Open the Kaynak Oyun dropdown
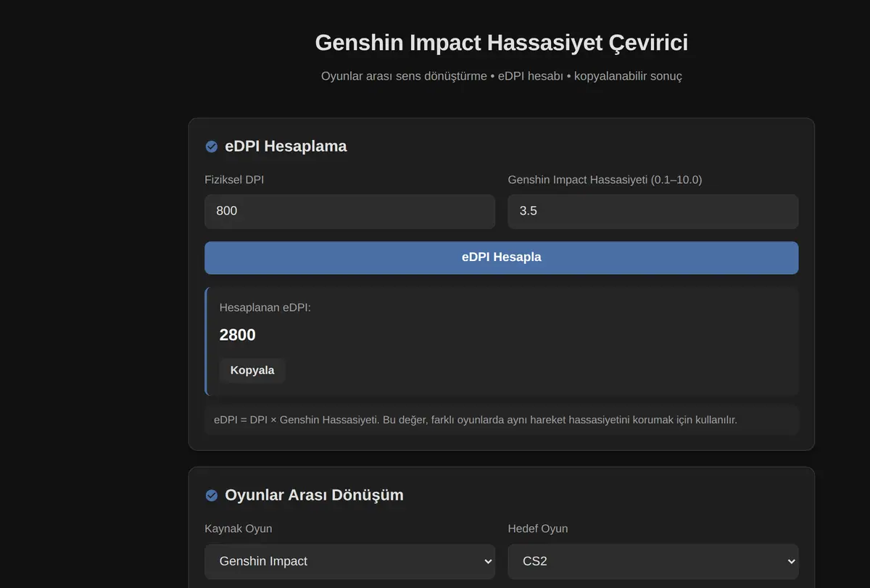Viewport: 870px width, 588px height. click(350, 561)
